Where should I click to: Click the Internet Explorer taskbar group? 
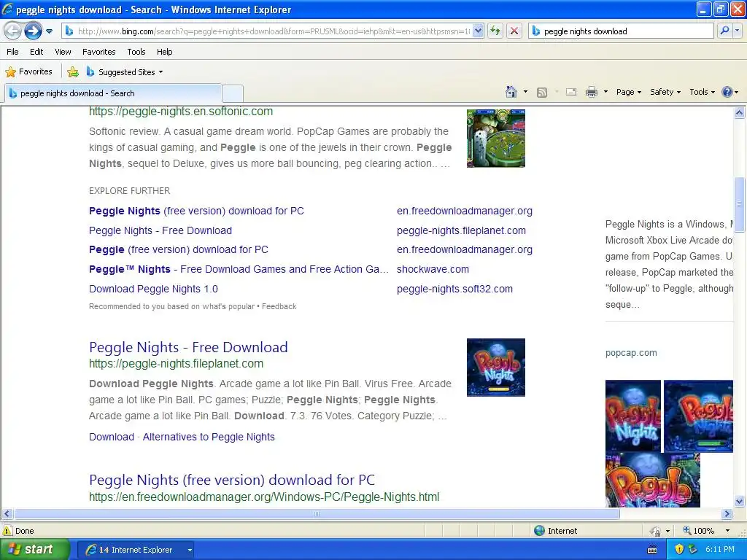click(x=136, y=550)
